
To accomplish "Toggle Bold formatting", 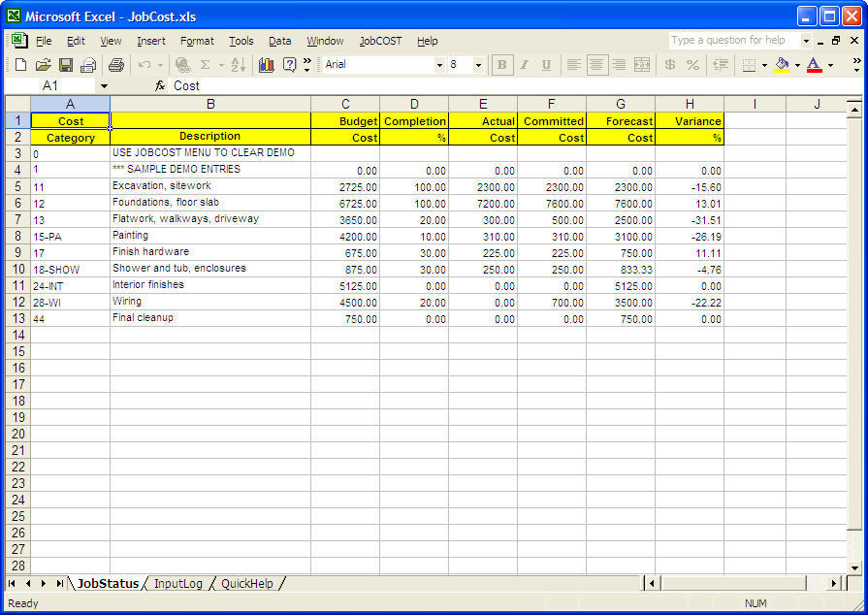I will pyautogui.click(x=502, y=65).
